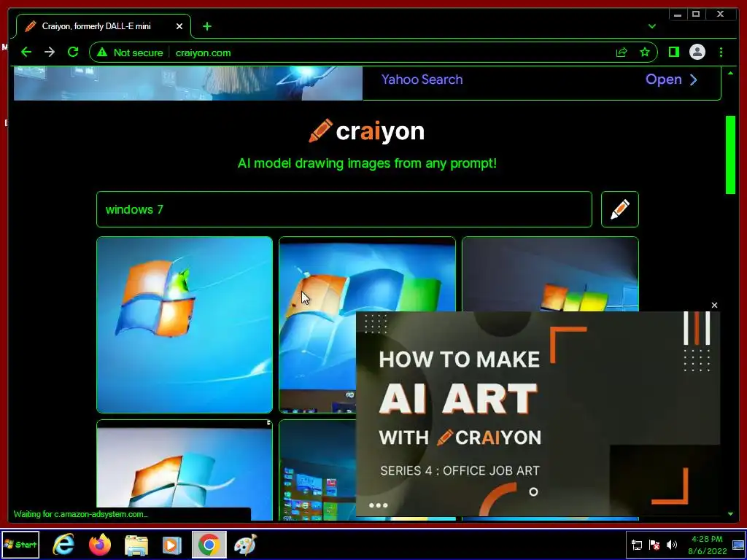Screen dimensions: 747x560
Task: Bookmark this page with the star icon
Action: (645, 52)
